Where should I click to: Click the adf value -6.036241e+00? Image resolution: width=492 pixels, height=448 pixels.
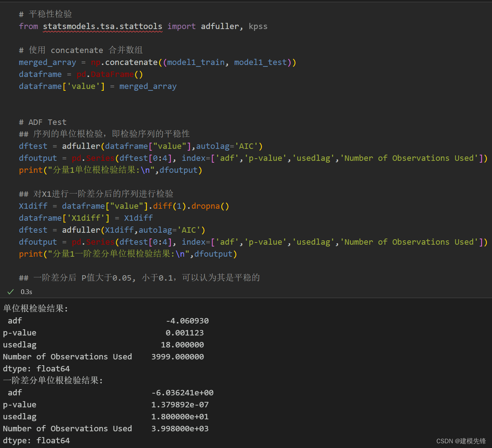[183, 393]
